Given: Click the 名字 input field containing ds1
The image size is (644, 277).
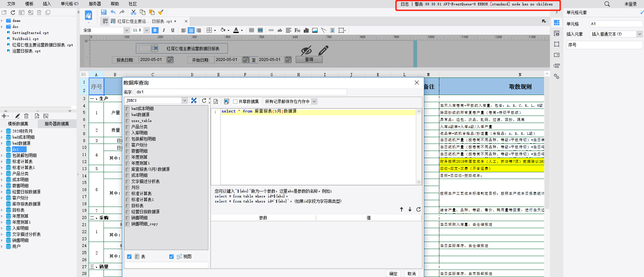Looking at the screenshot, I should [x=241, y=92].
